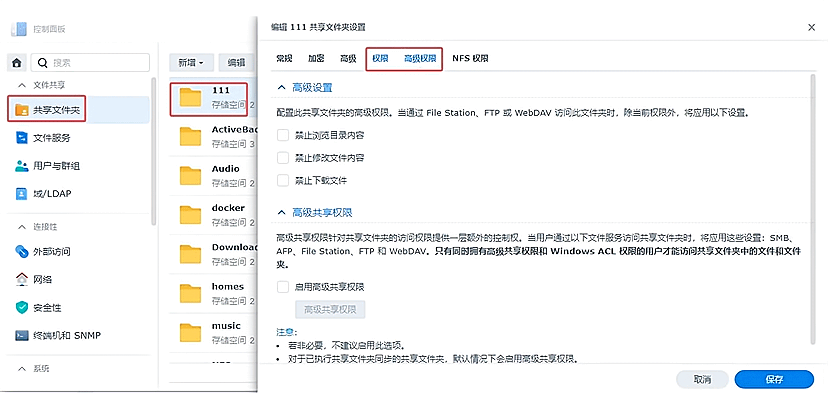Select the music folder icon
The width and height of the screenshot is (830, 393).
tap(190, 333)
